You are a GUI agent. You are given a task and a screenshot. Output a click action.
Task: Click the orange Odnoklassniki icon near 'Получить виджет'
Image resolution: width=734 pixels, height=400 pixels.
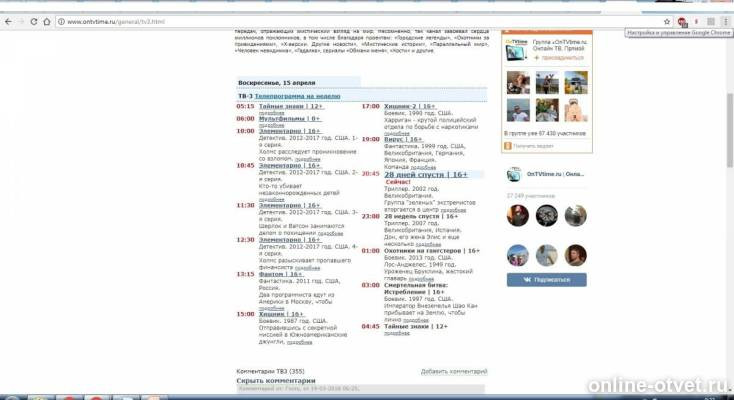click(x=507, y=146)
